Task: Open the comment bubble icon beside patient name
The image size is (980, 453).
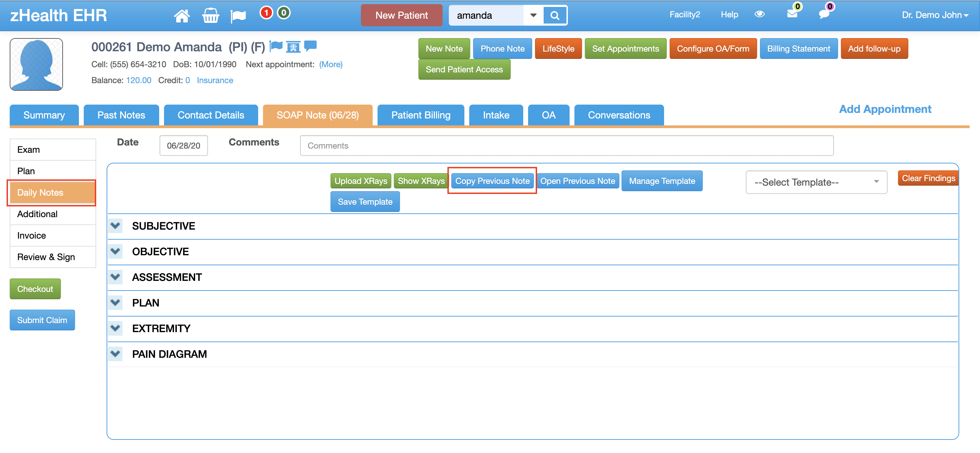Action: (310, 46)
